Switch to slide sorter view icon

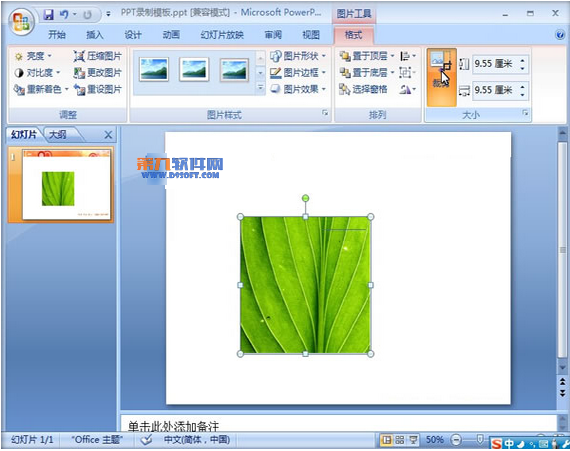click(x=400, y=440)
